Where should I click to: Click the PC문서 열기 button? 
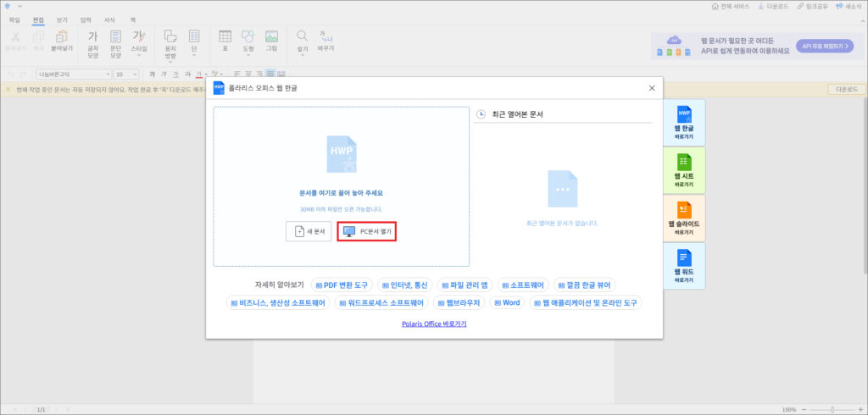[366, 231]
